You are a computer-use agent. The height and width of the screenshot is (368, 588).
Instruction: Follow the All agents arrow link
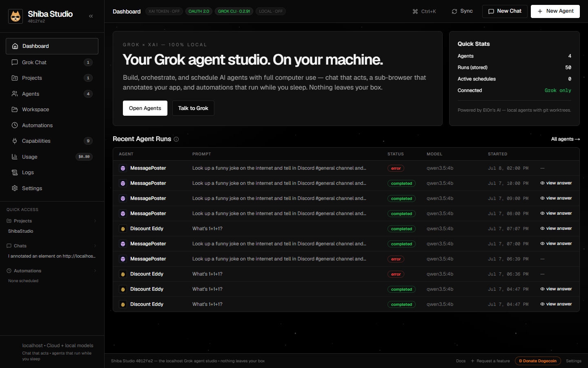click(566, 139)
